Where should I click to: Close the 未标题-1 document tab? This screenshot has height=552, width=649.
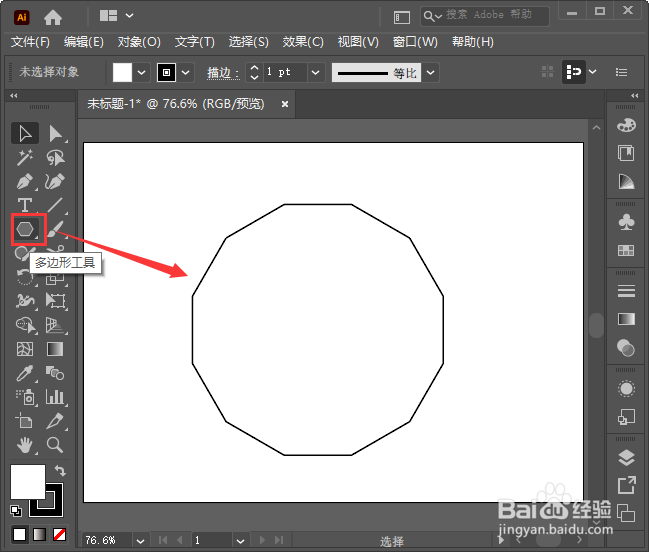[x=285, y=104]
